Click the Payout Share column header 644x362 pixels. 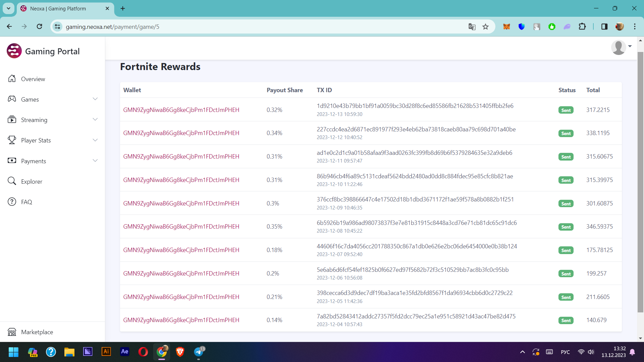tap(284, 90)
